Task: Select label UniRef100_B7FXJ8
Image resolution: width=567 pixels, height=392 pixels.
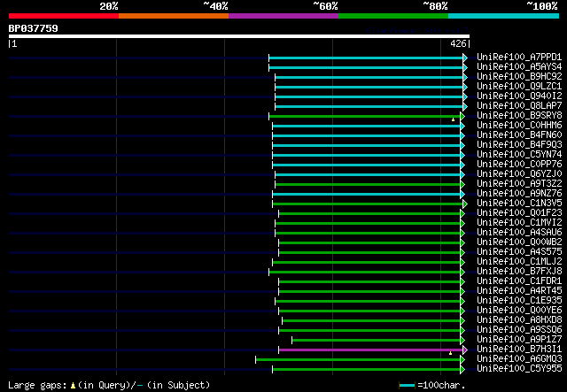Action: 519,272
